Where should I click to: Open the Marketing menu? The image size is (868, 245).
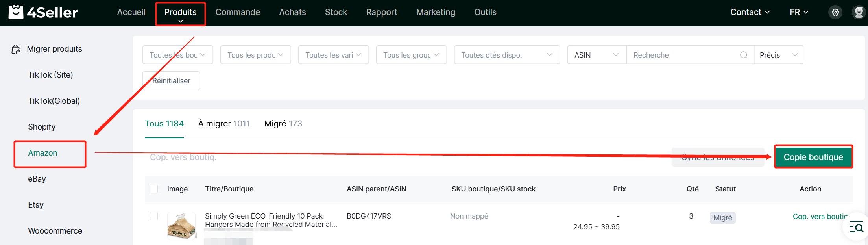436,12
